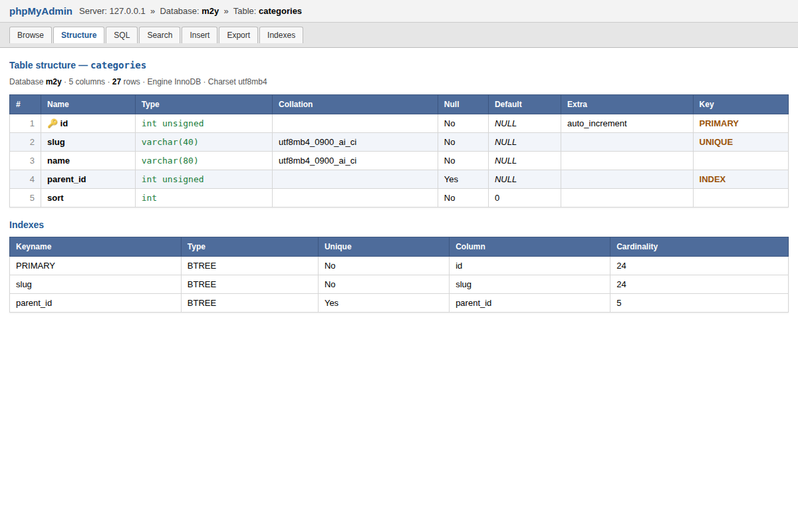Image resolution: width=798 pixels, height=532 pixels.
Task: Click the Server: 127.0.0.1 breadcrumb
Action: (x=112, y=11)
